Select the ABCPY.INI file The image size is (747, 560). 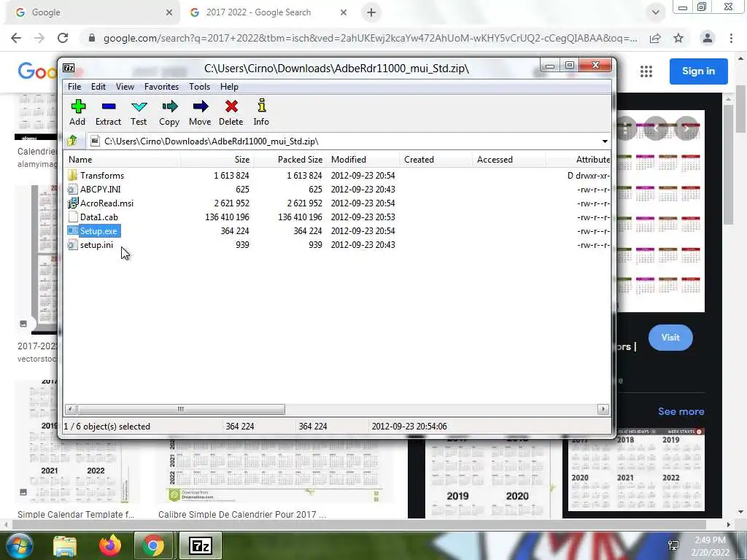pos(100,190)
